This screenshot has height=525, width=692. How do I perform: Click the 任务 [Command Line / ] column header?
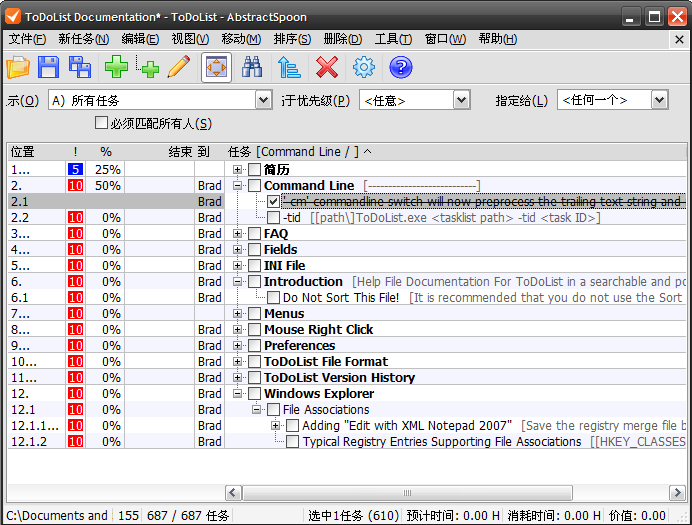456,152
